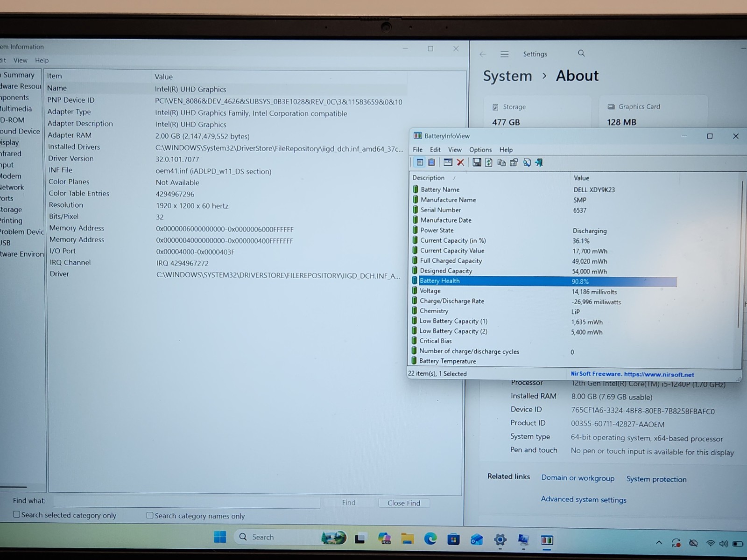This screenshot has width=747, height=560.
Task: Select the Number of charge/discharge cycles row
Action: (543, 351)
